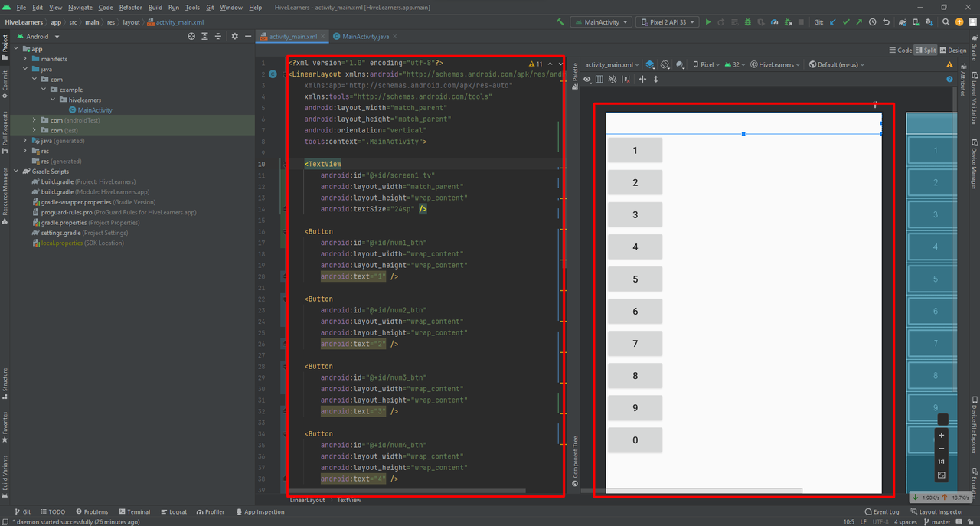Open Project panel gear settings
The width and height of the screenshot is (980, 526).
235,36
